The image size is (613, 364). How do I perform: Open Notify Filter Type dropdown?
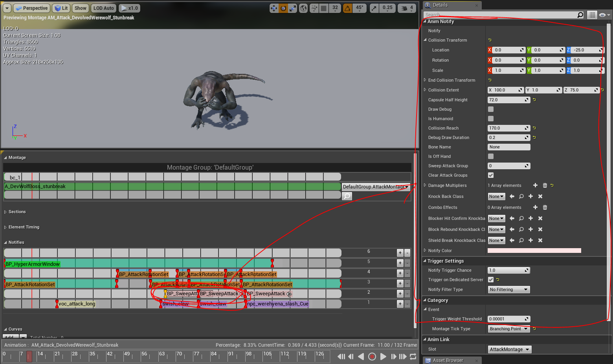click(x=509, y=289)
